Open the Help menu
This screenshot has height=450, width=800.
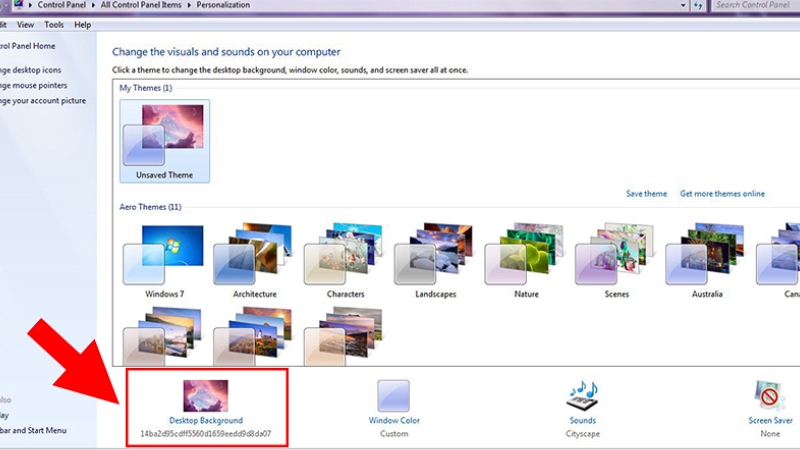coord(82,24)
